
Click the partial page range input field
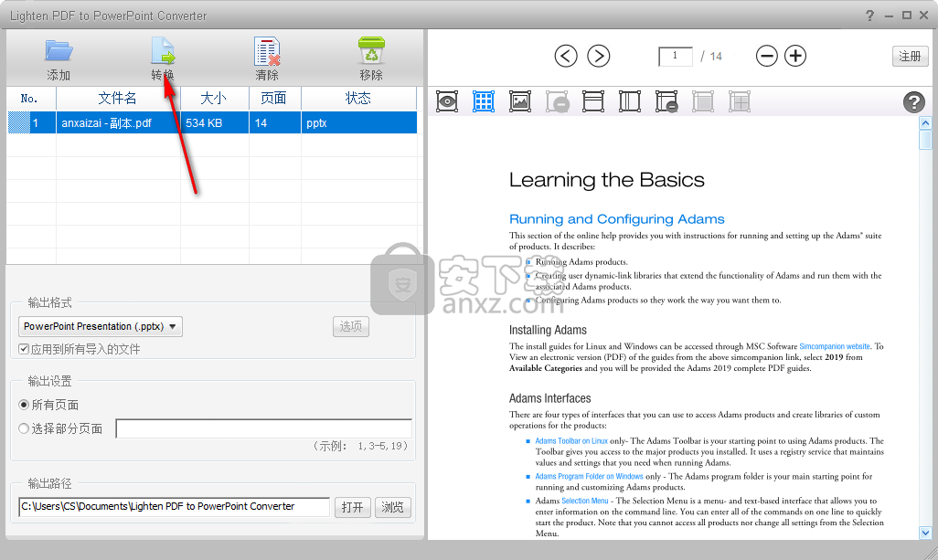coord(264,428)
